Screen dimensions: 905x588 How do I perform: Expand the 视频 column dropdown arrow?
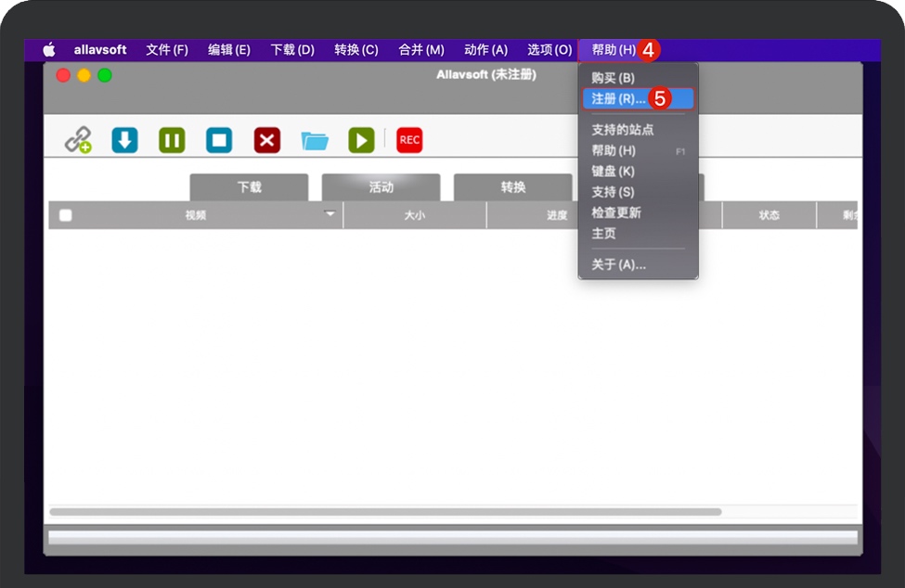coord(330,213)
